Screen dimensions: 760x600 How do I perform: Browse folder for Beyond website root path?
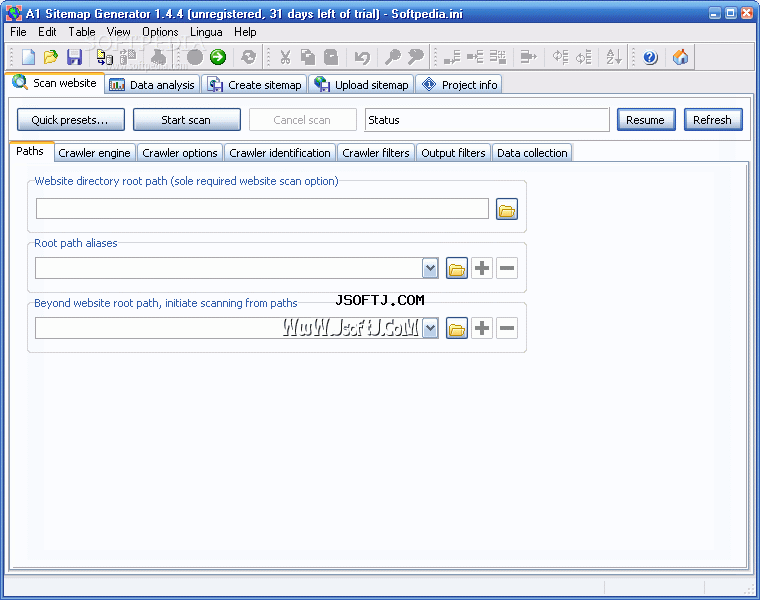[x=457, y=329]
